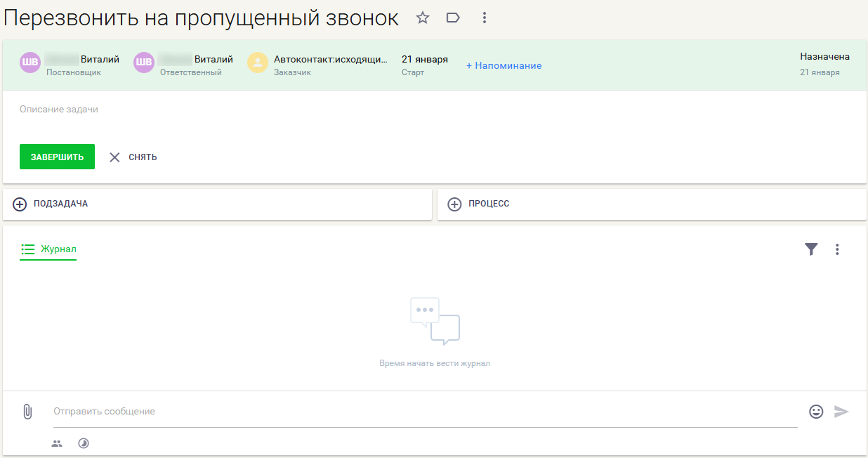
Task: Expand the ПРОЦЕСС section
Action: coord(452,204)
